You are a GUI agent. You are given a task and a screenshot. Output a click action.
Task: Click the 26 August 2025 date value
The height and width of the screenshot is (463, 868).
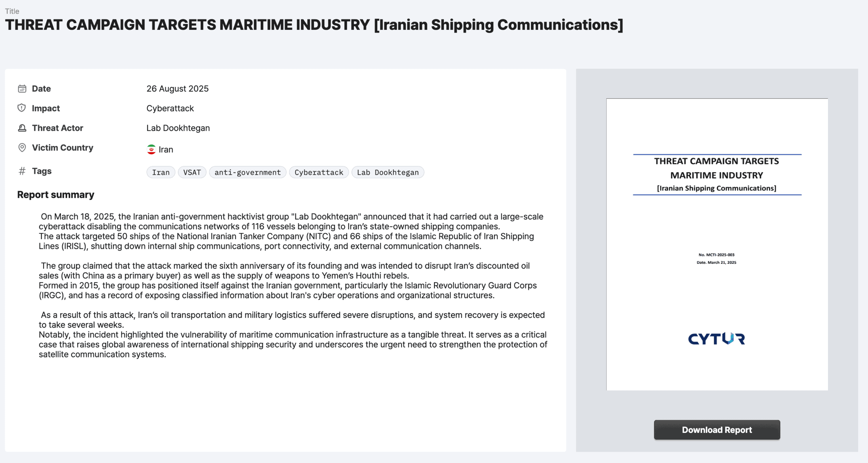tap(177, 89)
